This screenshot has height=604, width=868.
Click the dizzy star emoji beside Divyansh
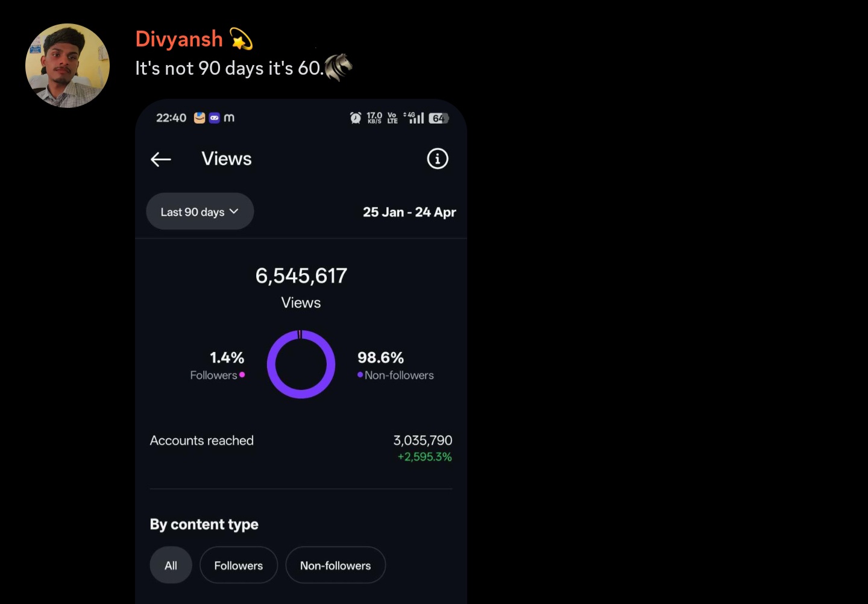tap(241, 39)
